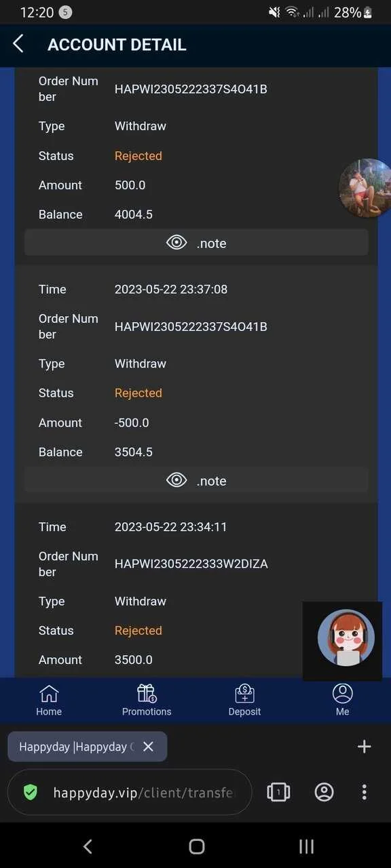Open the browser account profile icon
Viewport: 391px width, 868px height.
coord(324,792)
